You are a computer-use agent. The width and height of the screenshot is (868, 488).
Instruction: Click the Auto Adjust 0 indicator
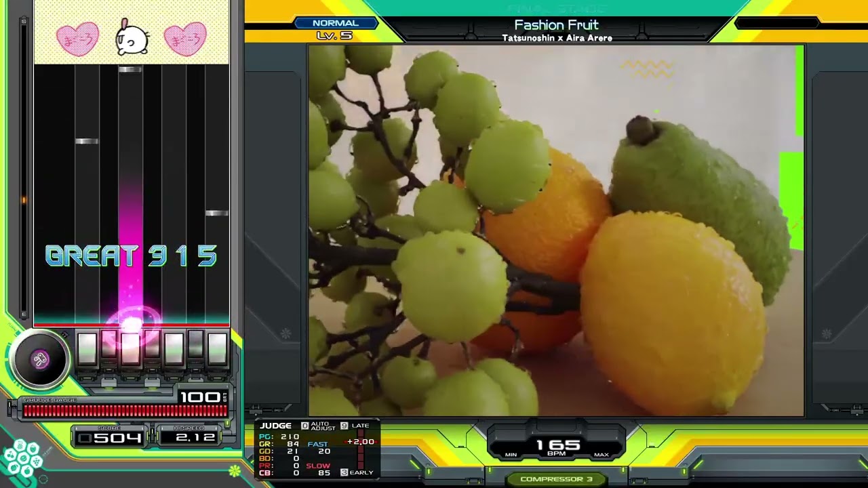(318, 426)
